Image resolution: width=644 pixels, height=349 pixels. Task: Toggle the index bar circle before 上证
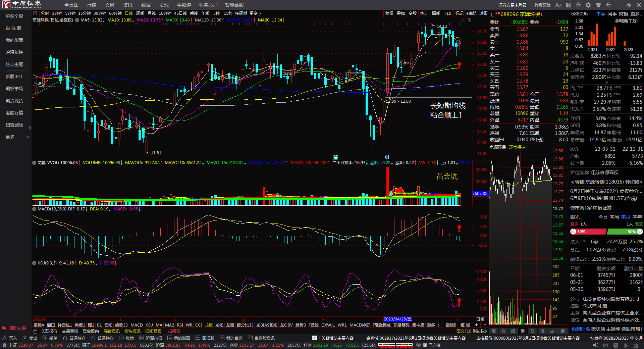coord(4,345)
